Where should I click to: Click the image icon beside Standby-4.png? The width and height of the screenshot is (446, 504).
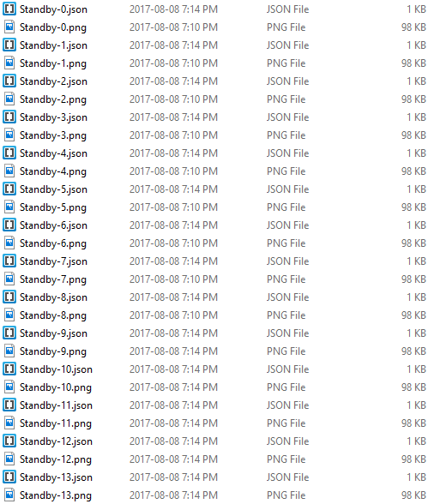[x=9, y=171]
